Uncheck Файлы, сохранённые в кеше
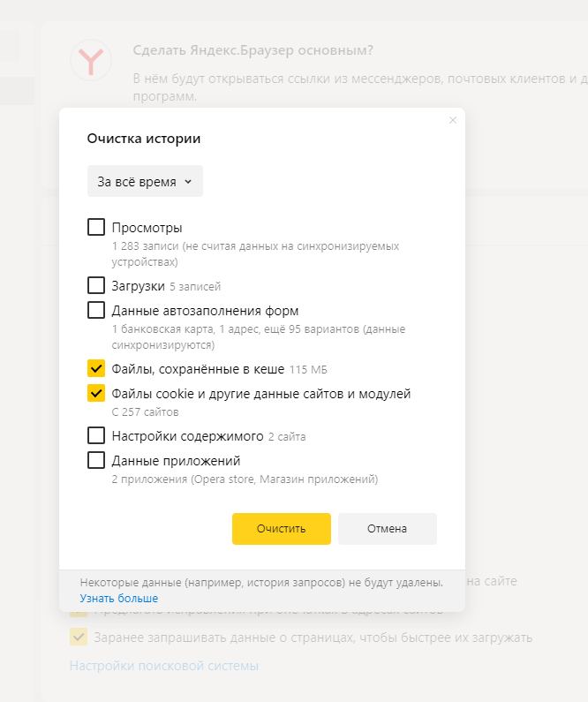This screenshot has height=702, width=588. (x=96, y=368)
